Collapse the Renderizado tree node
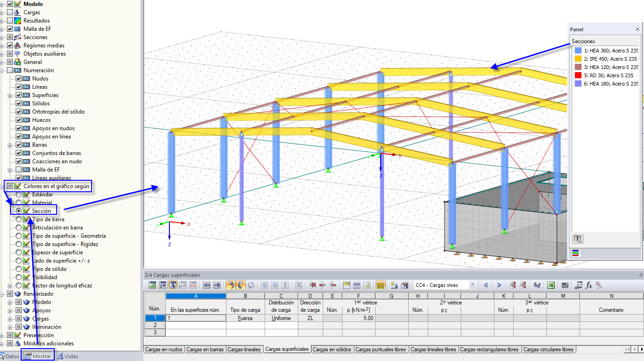 click(2, 294)
